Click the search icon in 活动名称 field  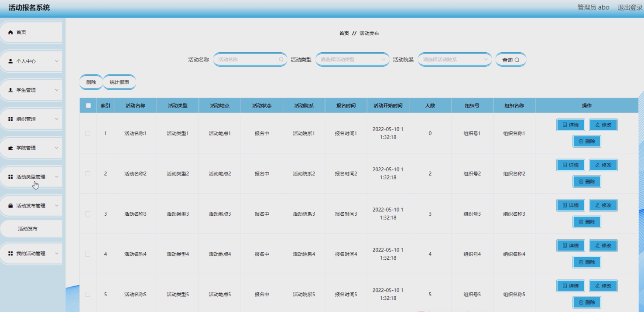(x=281, y=60)
